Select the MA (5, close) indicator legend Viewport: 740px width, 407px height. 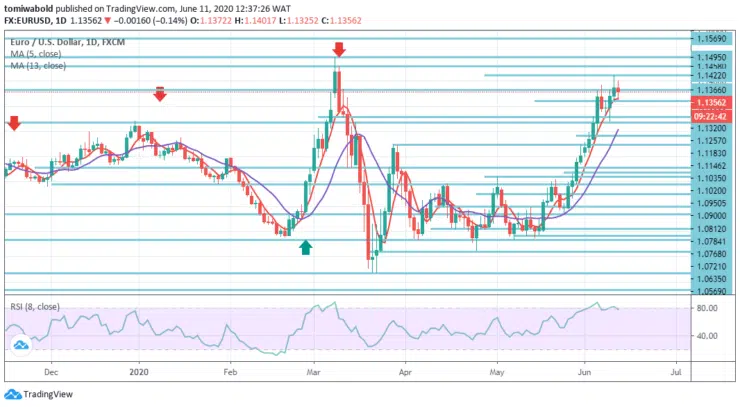point(36,54)
